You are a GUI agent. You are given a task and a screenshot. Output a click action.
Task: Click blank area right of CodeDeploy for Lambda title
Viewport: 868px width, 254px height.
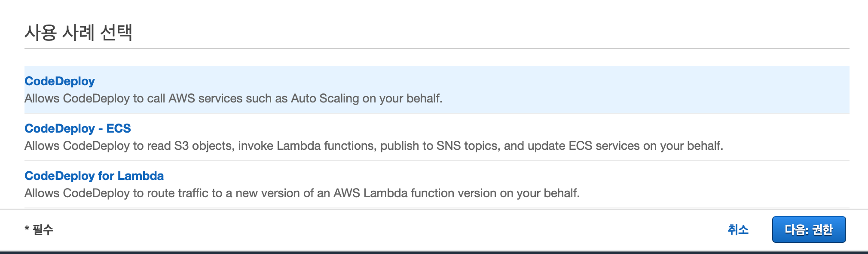(494, 176)
